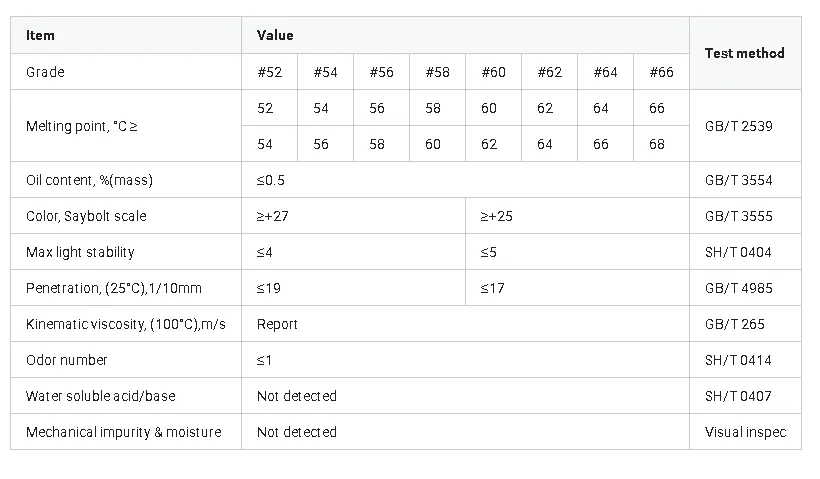
Task: Click the Mechanical impurity & moisture label
Action: pos(123,432)
